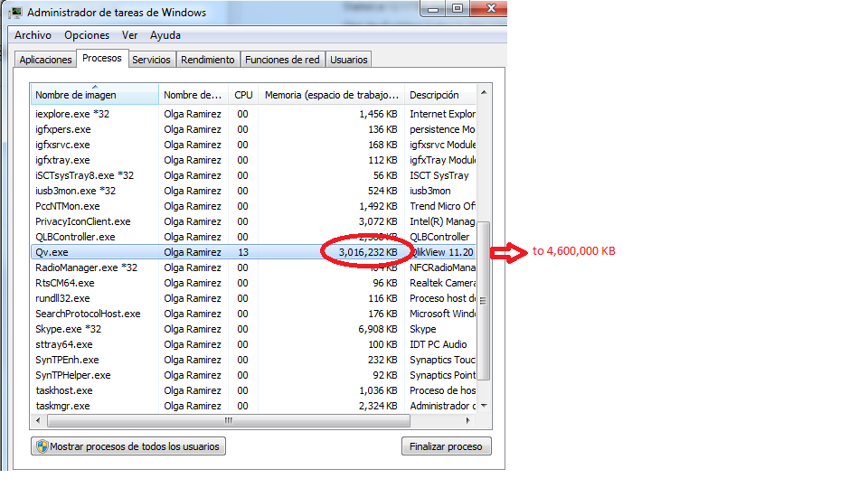Select the Qv.exe process row
Screen dimensions: 868x488
(x=253, y=252)
